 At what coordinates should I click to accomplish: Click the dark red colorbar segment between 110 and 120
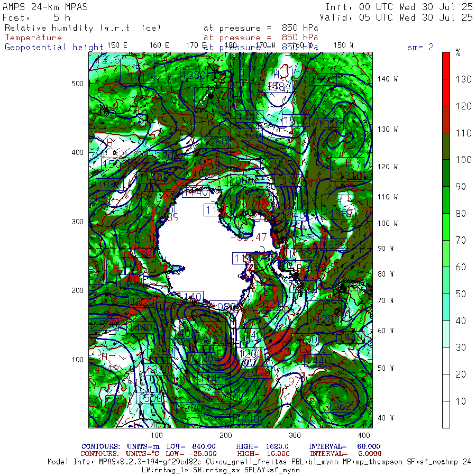(x=446, y=120)
